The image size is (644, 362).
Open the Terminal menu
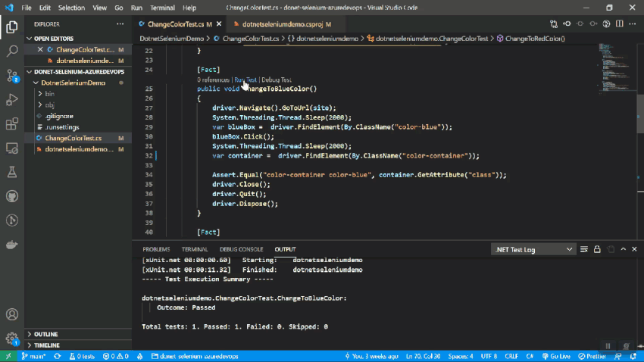coord(162,8)
